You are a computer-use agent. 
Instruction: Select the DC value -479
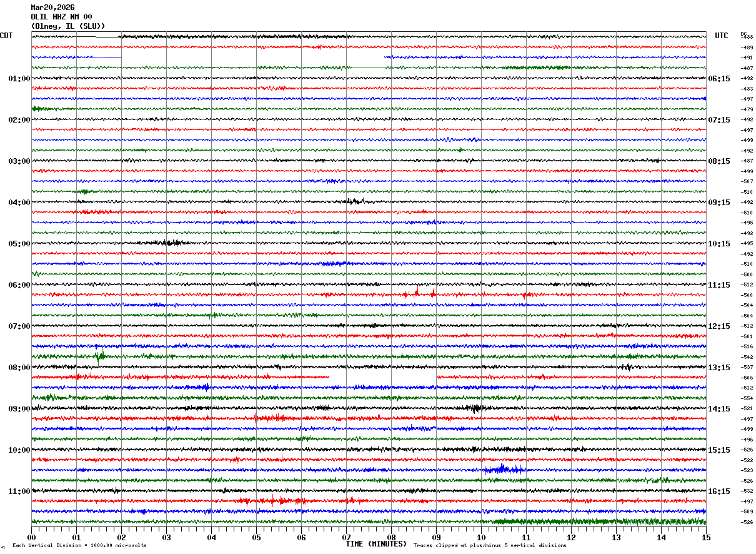(747, 109)
